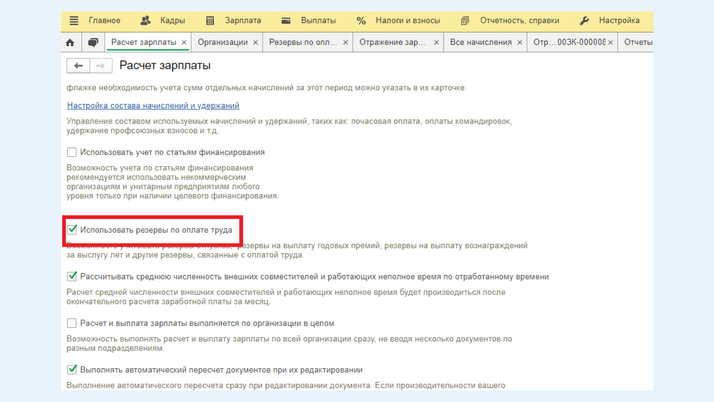Switch to the Отчеты tab
Image resolution: width=714 pixels, height=402 pixels.
click(x=638, y=42)
